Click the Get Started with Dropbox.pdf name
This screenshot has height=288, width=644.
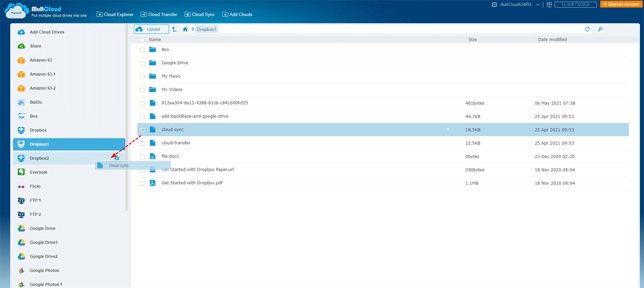click(192, 183)
